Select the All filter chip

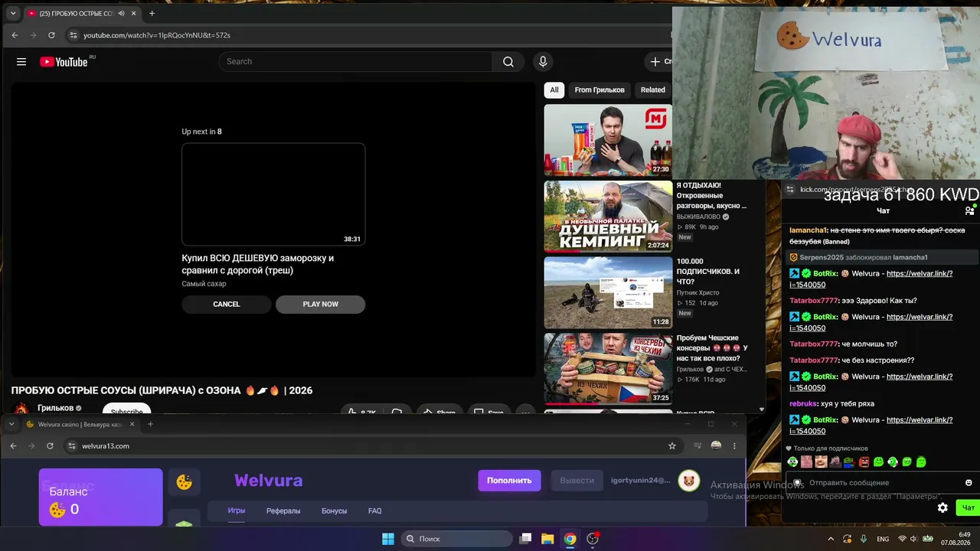coord(554,90)
